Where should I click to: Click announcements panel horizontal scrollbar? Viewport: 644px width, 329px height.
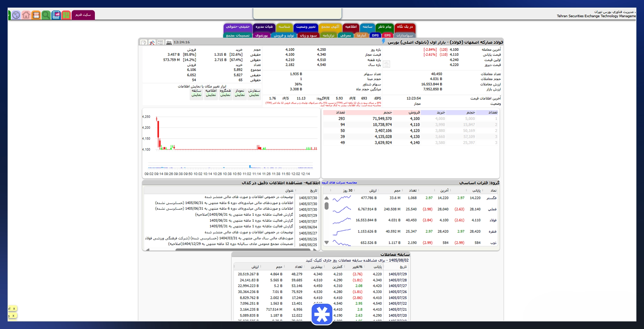pyautogui.click(x=243, y=249)
